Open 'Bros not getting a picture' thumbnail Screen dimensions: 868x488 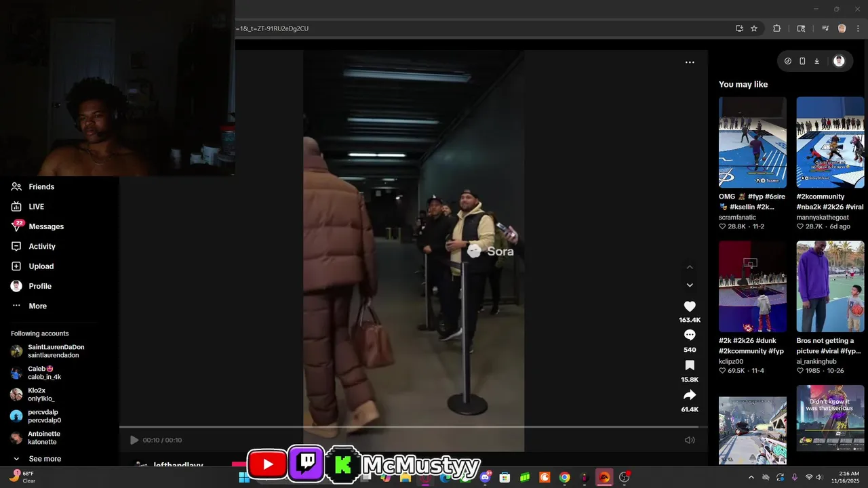[x=830, y=286]
